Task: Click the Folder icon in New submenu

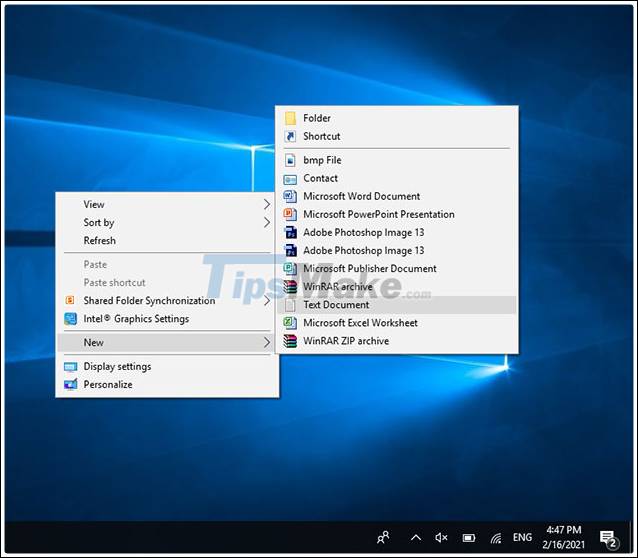Action: point(290,118)
